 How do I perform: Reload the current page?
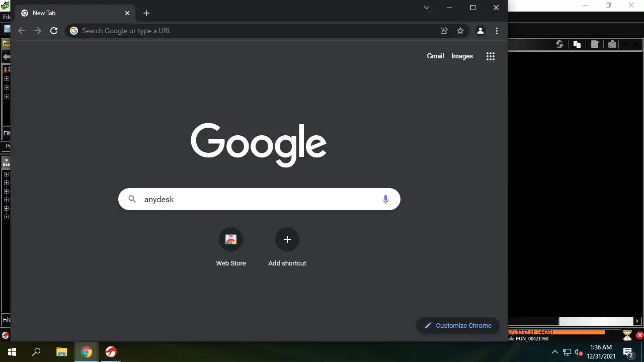pos(54,31)
